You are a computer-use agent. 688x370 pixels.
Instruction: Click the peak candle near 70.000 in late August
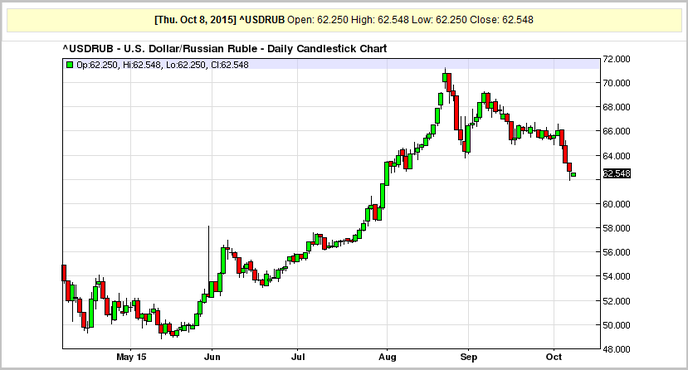(x=445, y=78)
